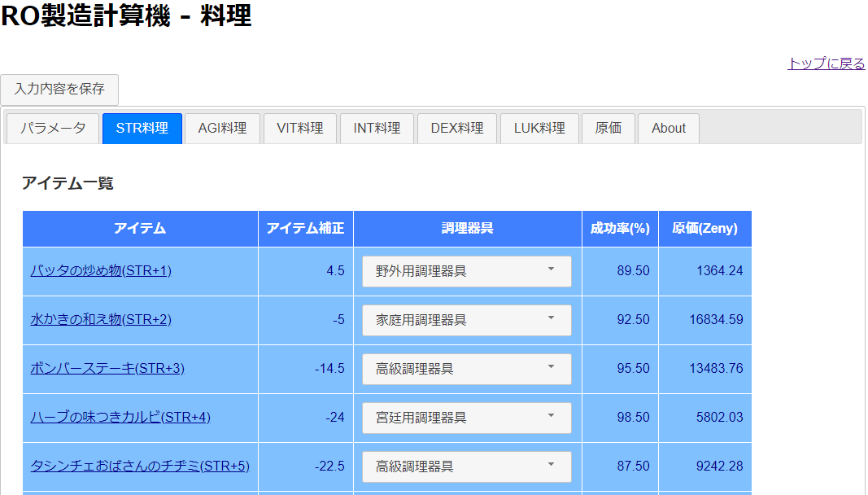Open the About tab
868x495 pixels.
coord(668,128)
